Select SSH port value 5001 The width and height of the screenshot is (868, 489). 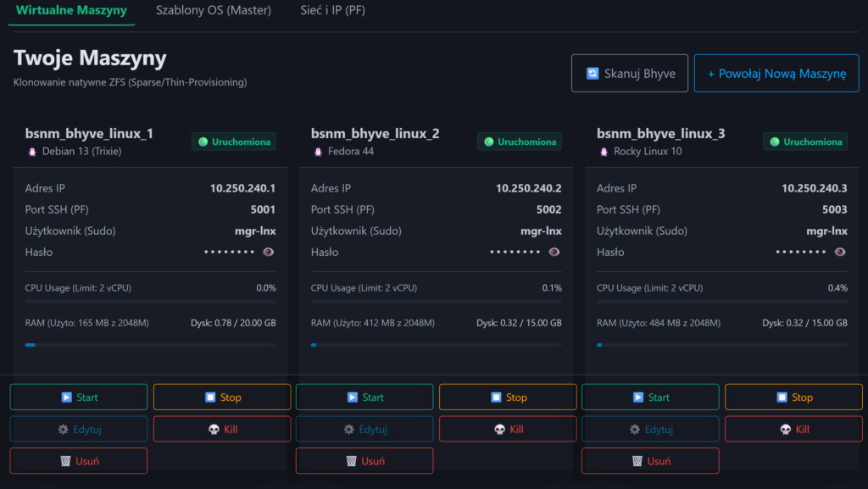click(x=263, y=209)
